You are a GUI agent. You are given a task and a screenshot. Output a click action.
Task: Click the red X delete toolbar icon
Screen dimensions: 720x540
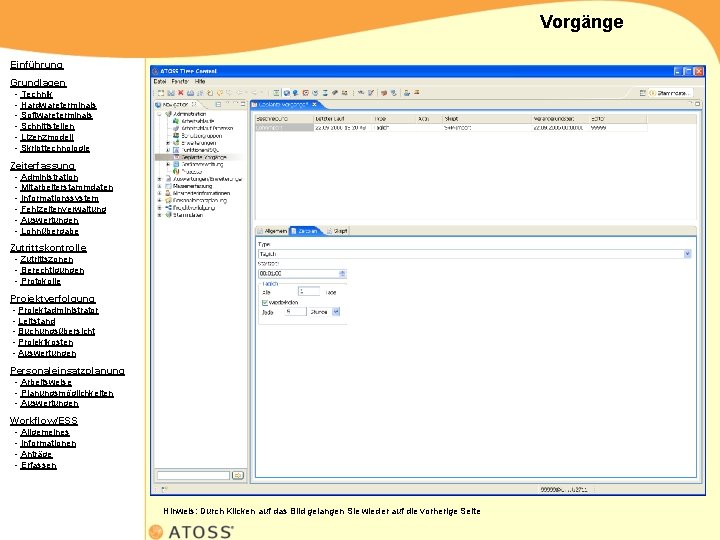(x=180, y=93)
